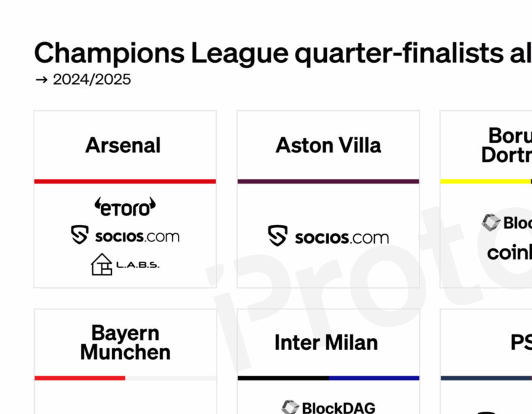Viewport: 532px width, 414px height.
Task: Select the partially visible Coinbase logo
Action: coord(510,253)
